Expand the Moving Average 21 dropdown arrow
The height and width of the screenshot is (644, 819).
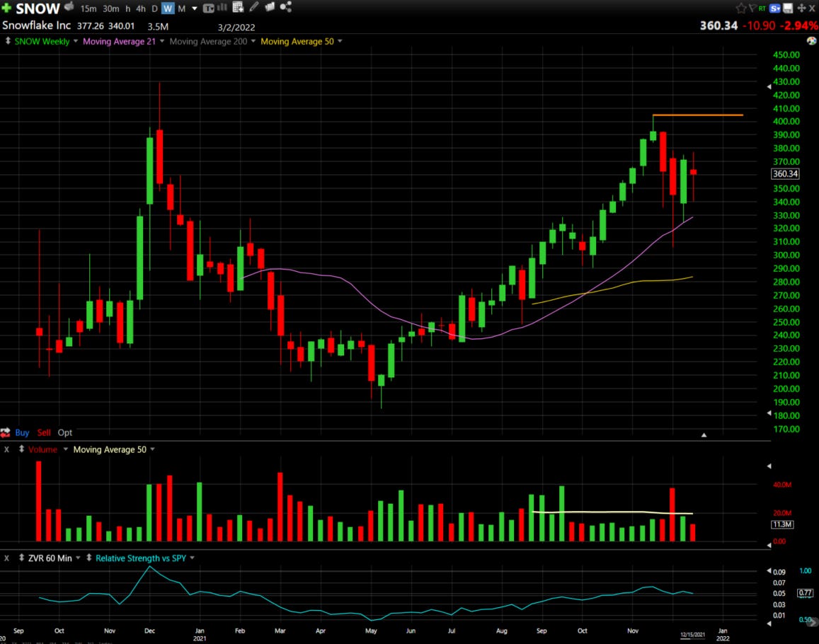tap(162, 41)
